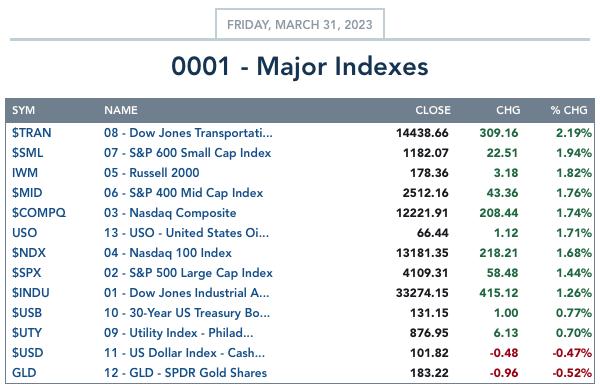Click the IWM ticker symbol
Screen dimensions: 600x391
pos(25,173)
